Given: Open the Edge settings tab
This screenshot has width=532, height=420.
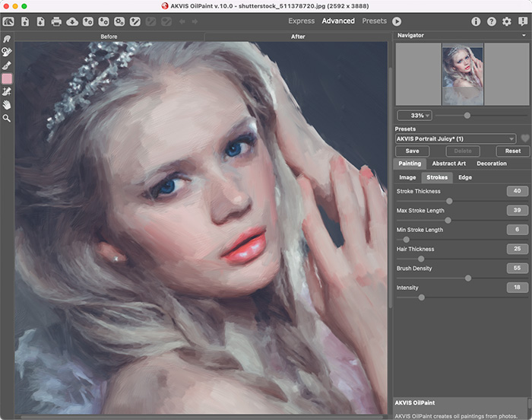Looking at the screenshot, I should click(x=464, y=177).
